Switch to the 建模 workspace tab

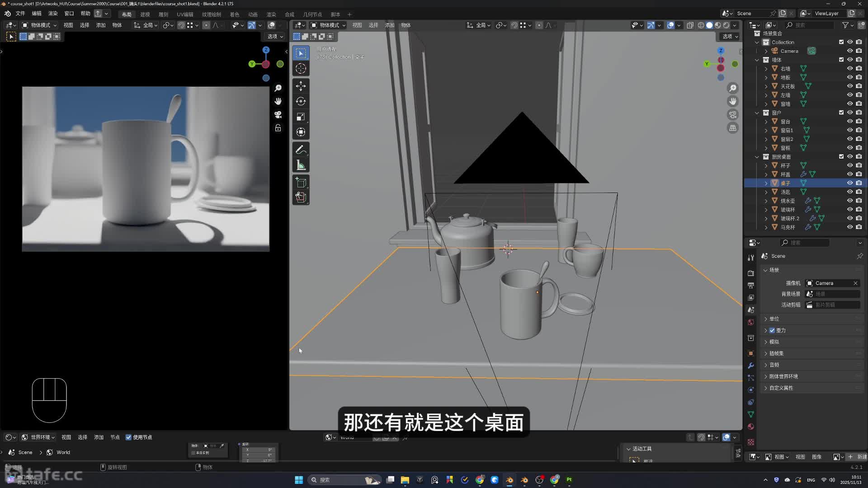[x=145, y=14]
